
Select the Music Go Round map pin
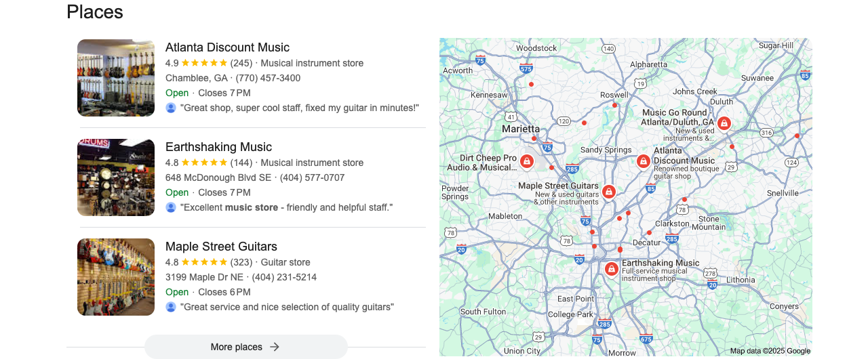click(724, 123)
